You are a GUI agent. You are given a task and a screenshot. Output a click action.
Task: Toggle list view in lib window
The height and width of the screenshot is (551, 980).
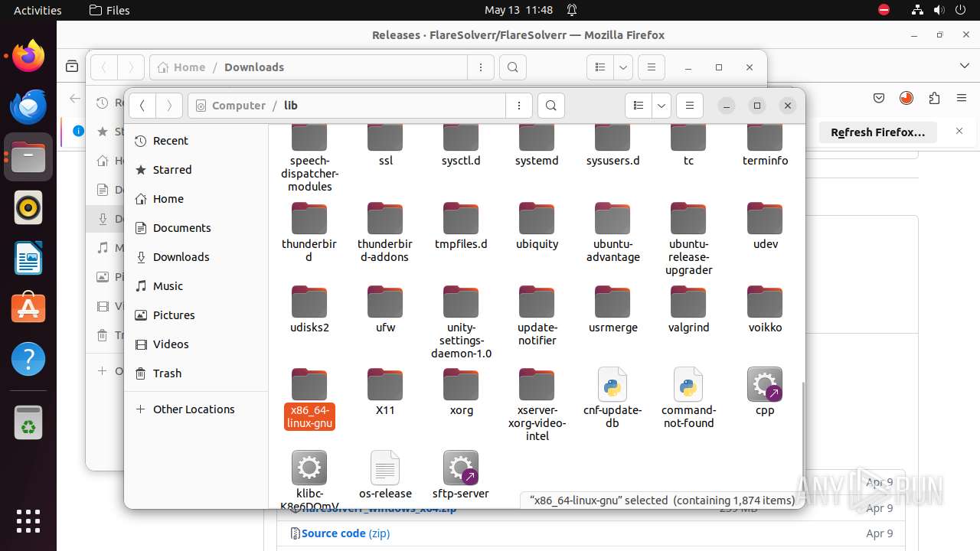639,106
